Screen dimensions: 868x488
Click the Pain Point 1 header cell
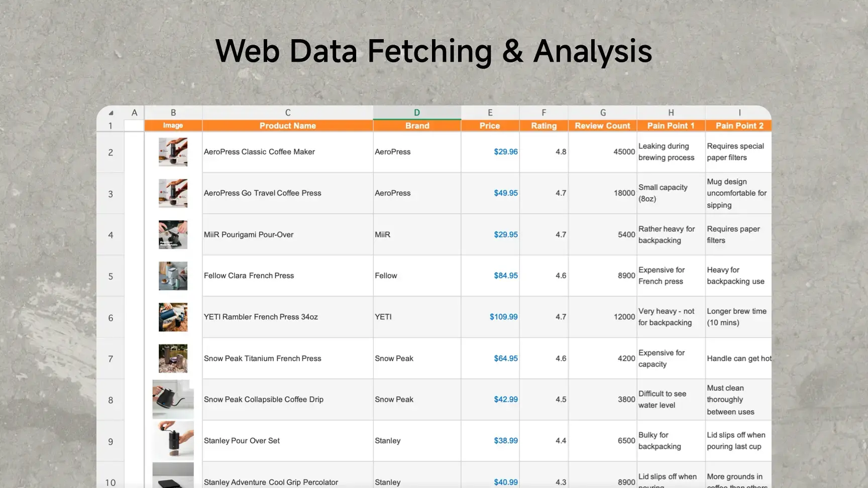point(671,126)
